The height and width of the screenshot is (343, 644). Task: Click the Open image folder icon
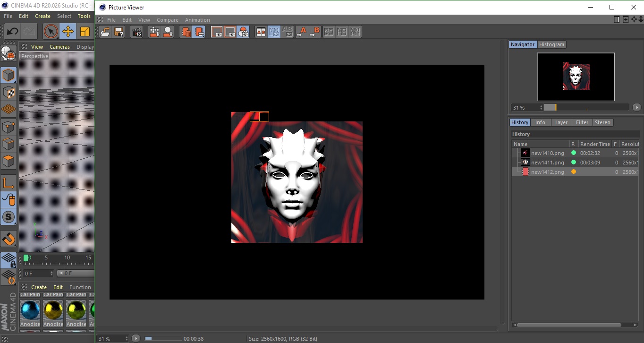tap(105, 32)
